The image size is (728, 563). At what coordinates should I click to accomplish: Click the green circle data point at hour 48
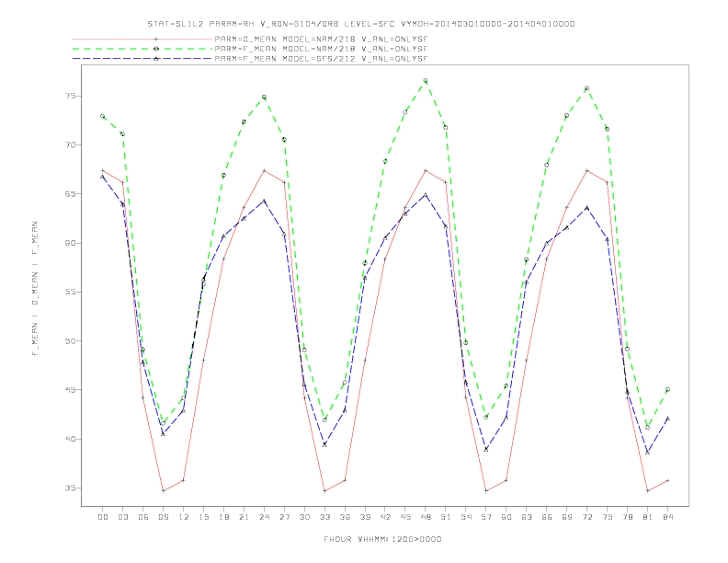(x=426, y=81)
